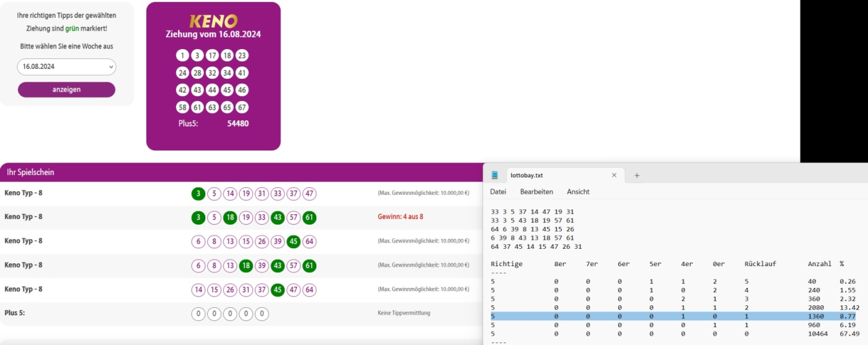Click the line '33 3 5 43 18 19 57 61'
Image resolution: width=868 pixels, height=345 pixels.
[x=533, y=220]
